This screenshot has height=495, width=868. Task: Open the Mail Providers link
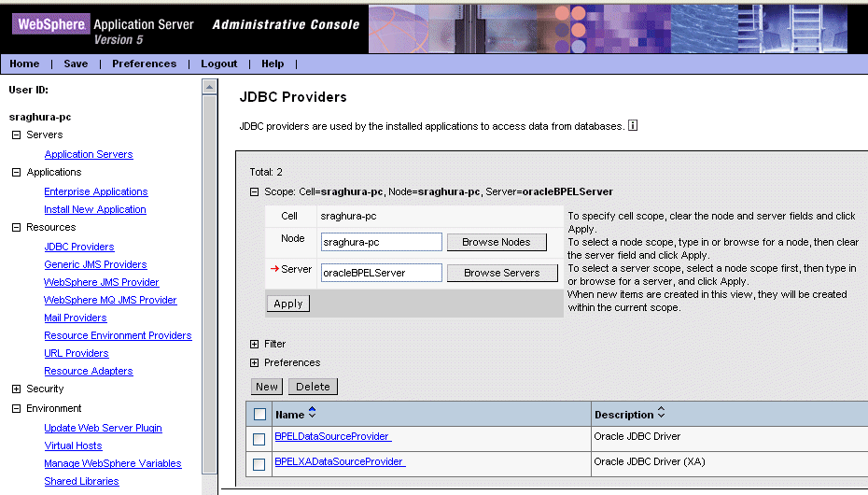coord(76,318)
